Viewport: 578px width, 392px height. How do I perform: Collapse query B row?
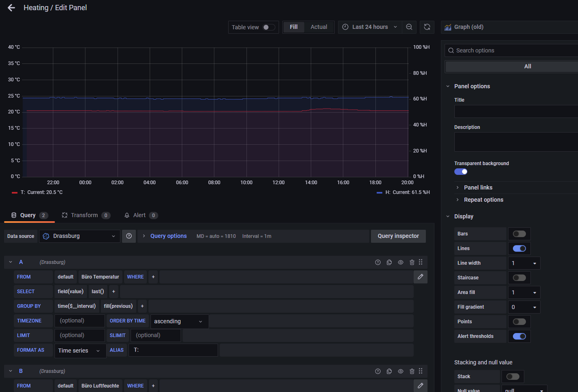click(11, 371)
